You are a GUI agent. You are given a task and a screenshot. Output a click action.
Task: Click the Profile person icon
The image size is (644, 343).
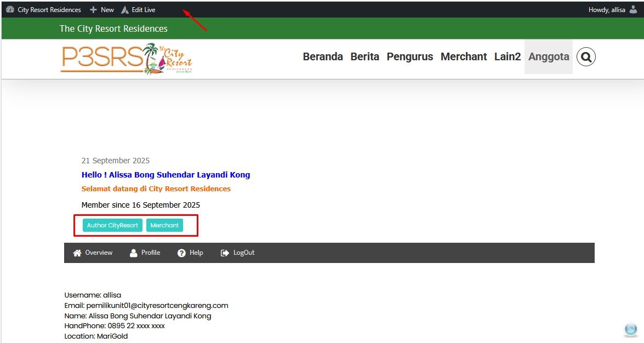pos(133,253)
